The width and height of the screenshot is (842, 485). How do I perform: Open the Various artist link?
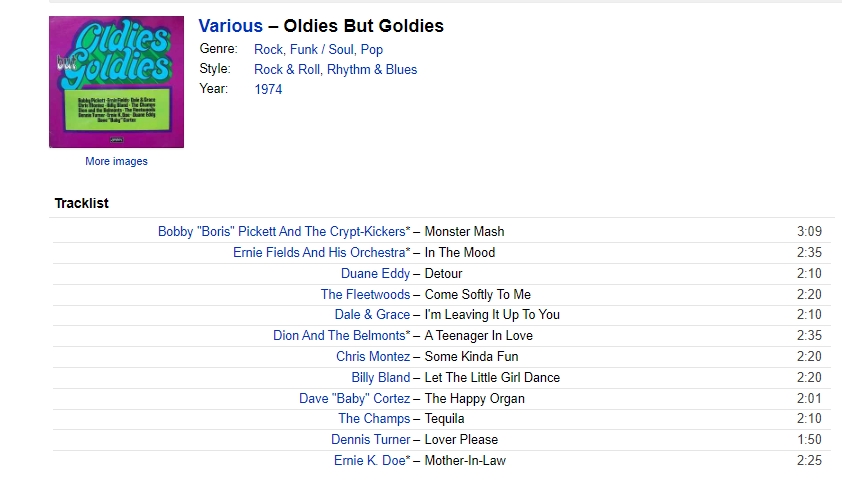(x=231, y=26)
